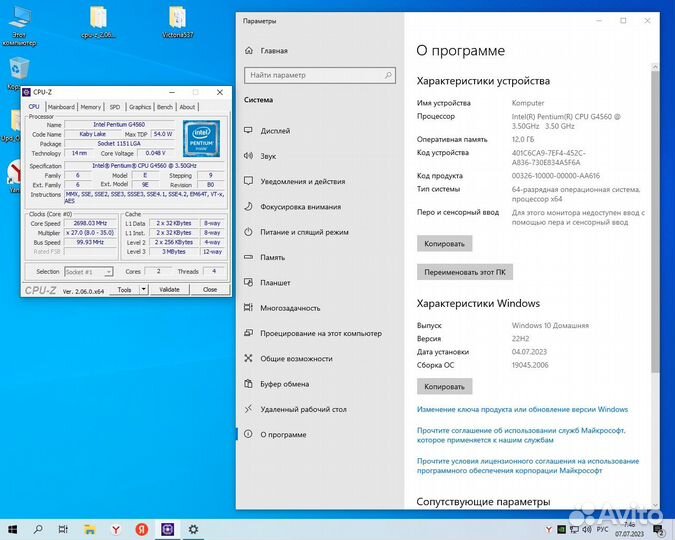Switch to Settings gear on the taskbar

pos(193,529)
